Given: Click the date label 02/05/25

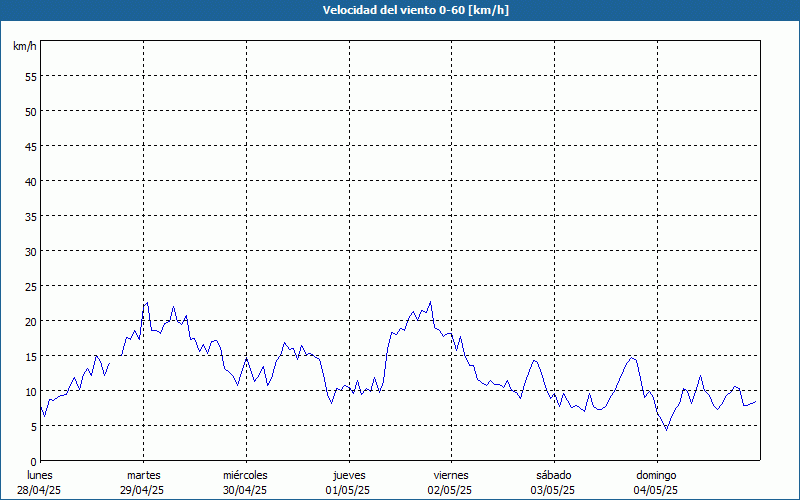Looking at the screenshot, I should [450, 490].
